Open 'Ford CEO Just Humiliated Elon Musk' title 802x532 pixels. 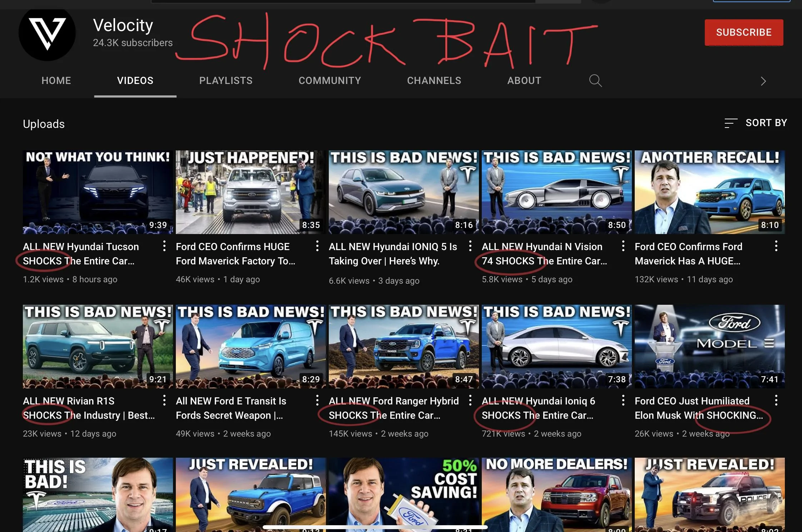point(699,408)
